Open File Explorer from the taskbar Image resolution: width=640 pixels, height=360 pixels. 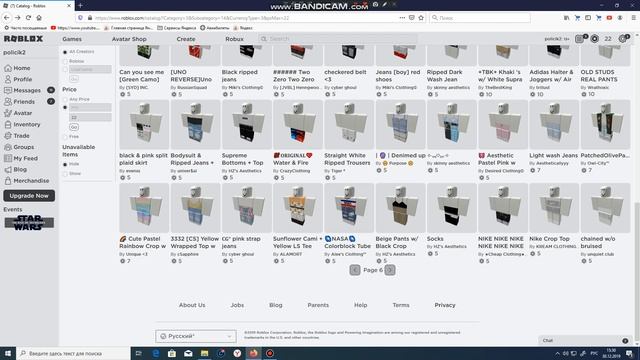(204, 353)
